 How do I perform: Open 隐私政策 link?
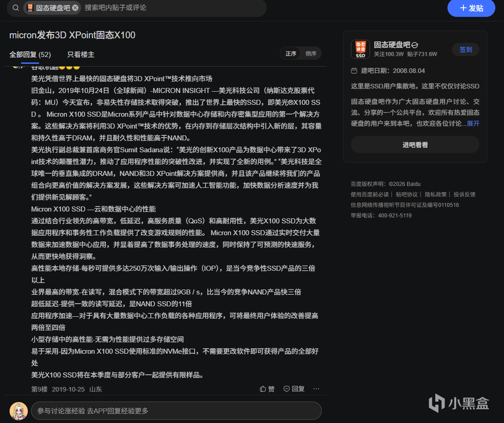[436, 195]
